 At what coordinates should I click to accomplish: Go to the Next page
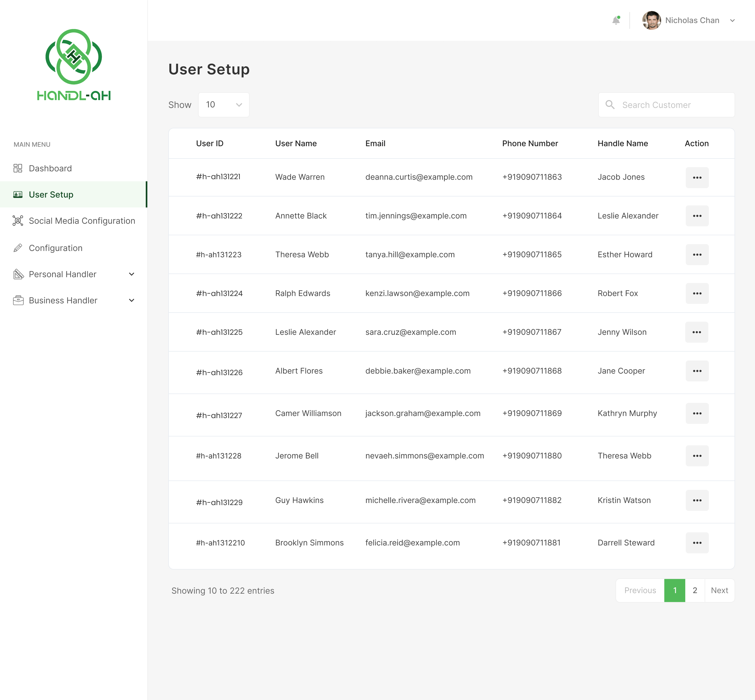719,590
